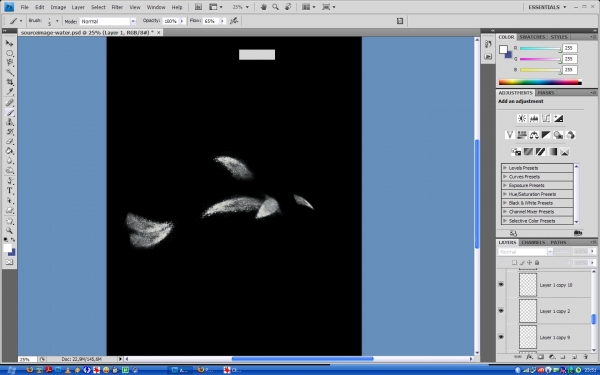Add a Photo Filter adjustment
The width and height of the screenshot is (600, 375).
pos(558,135)
